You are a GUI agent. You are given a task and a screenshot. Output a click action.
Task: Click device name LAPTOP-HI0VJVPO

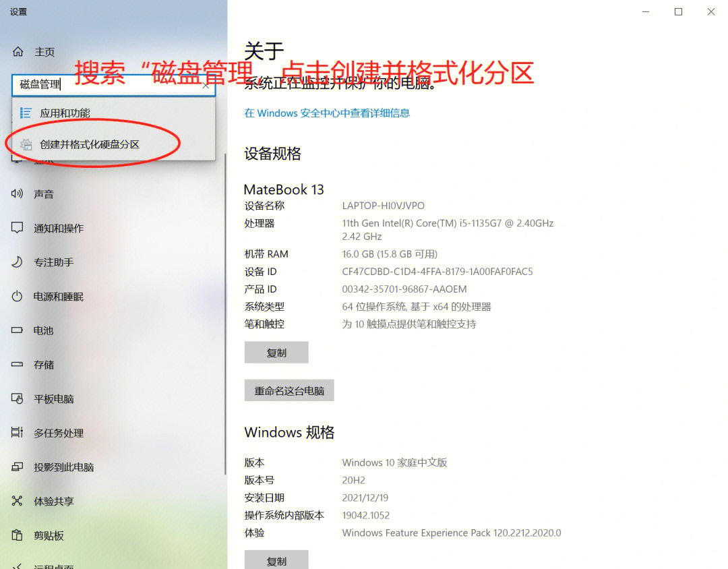[x=383, y=206]
